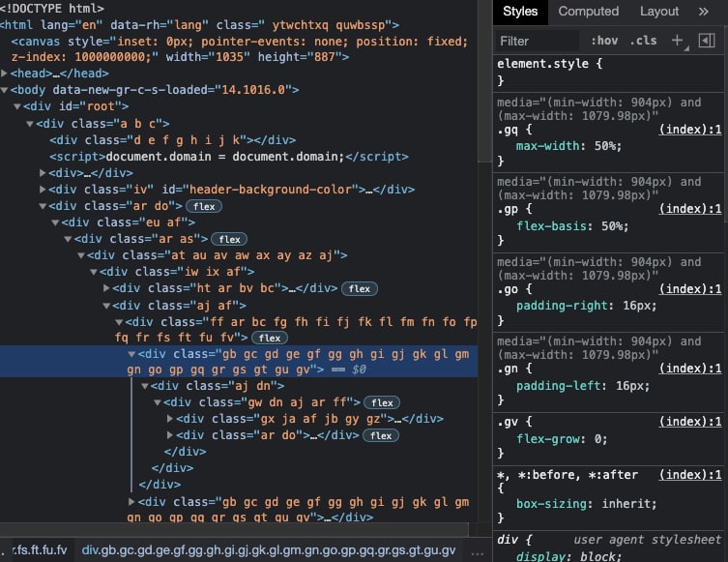This screenshot has width=728, height=562.
Task: Click the element.style rule header
Action: click(550, 64)
